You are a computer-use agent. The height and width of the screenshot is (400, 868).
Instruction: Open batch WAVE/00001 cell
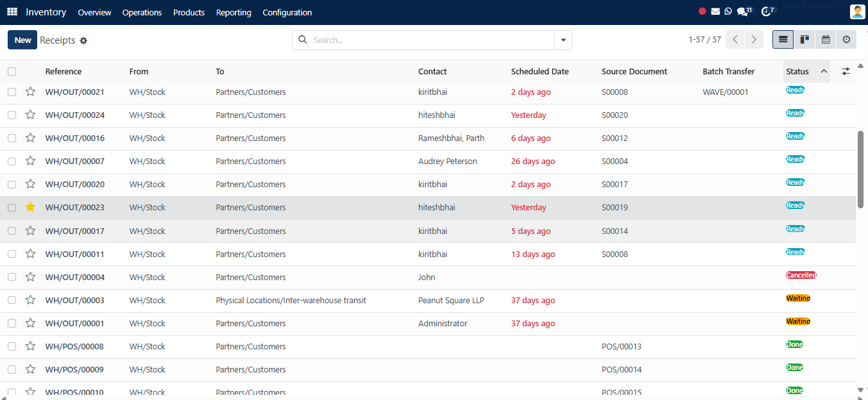pyautogui.click(x=726, y=92)
